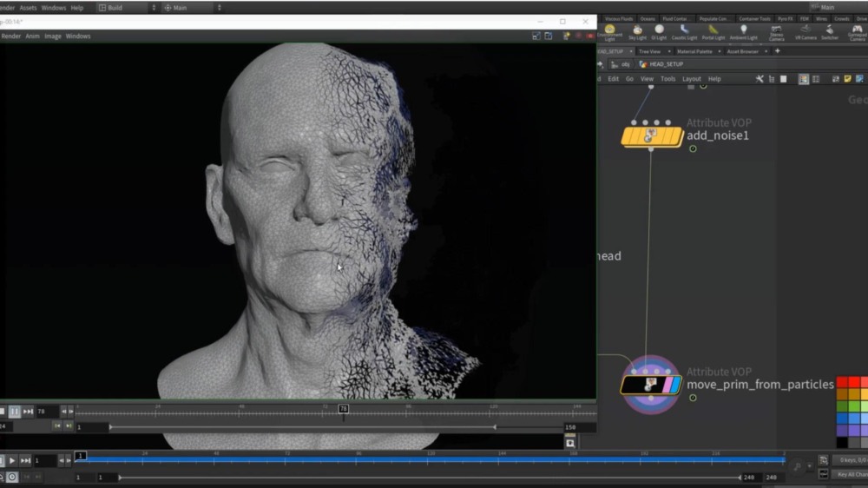Click the frame 78 marker in render timeline
The width and height of the screenshot is (868, 488).
tap(343, 409)
